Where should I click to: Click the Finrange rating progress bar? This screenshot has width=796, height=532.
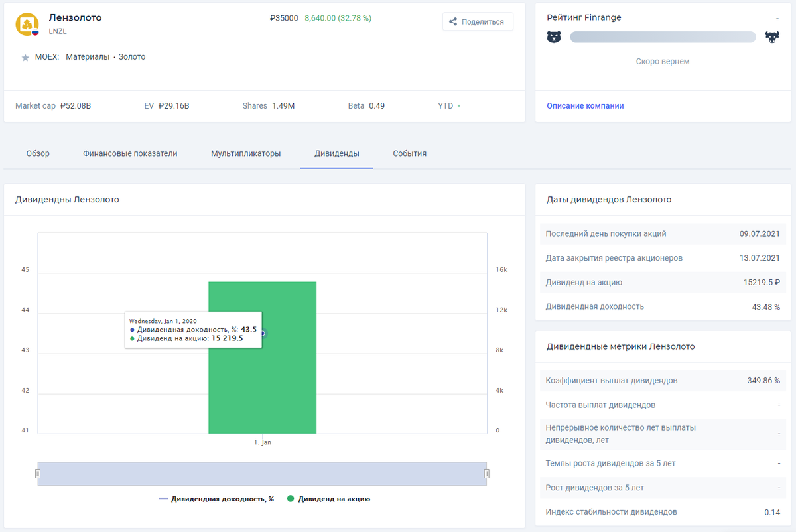pos(663,37)
